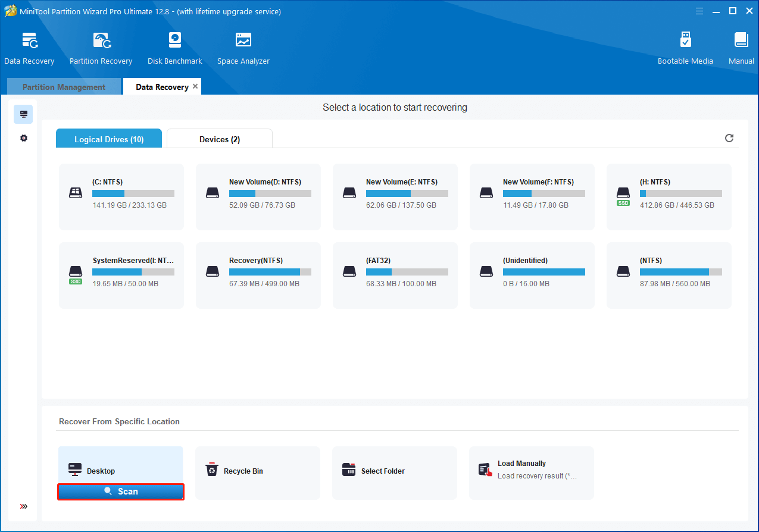The height and width of the screenshot is (532, 759).
Task: Click the New Volume D: drive icon
Action: point(213,193)
